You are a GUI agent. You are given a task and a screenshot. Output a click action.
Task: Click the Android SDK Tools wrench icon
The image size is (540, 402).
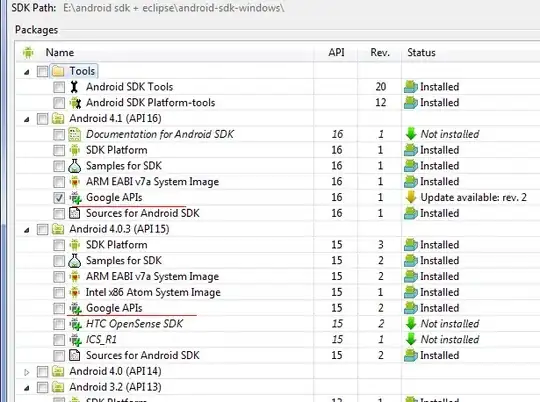coord(74,87)
